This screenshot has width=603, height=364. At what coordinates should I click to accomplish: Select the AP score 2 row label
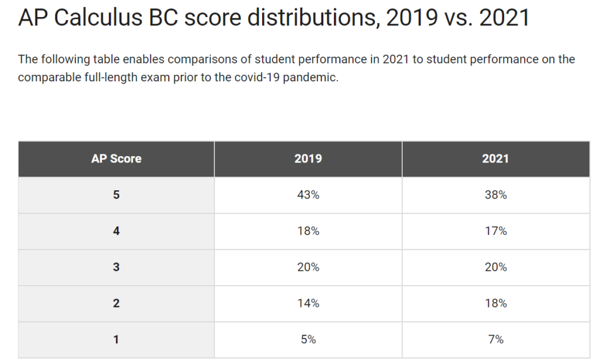(116, 303)
